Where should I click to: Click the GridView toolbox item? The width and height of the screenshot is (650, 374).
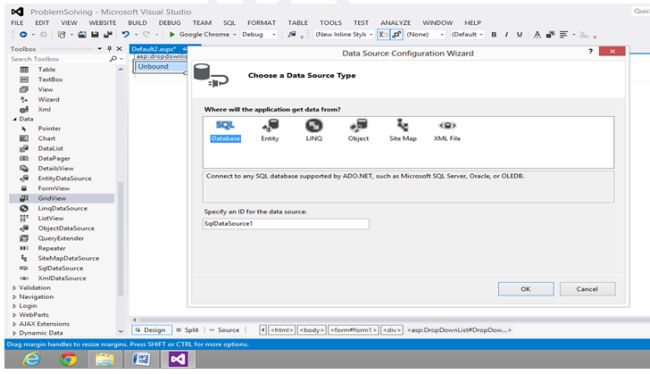coord(61,198)
